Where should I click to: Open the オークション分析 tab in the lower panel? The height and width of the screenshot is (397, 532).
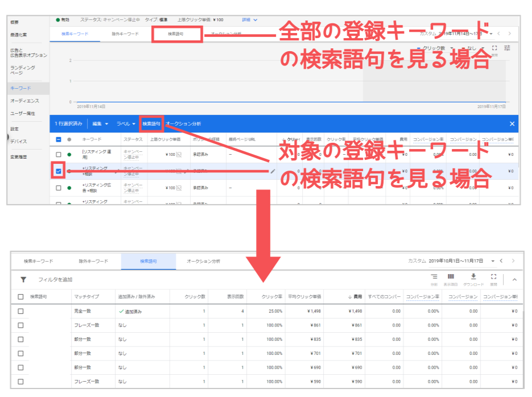point(203,261)
